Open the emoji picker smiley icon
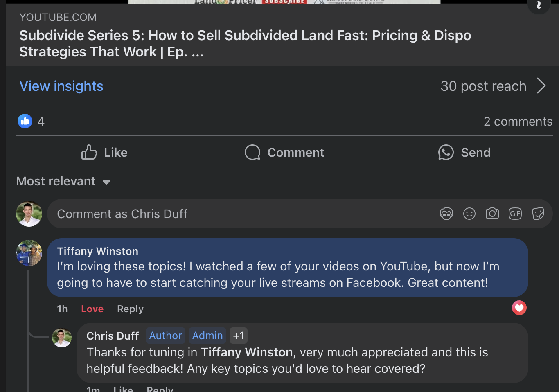 click(469, 214)
